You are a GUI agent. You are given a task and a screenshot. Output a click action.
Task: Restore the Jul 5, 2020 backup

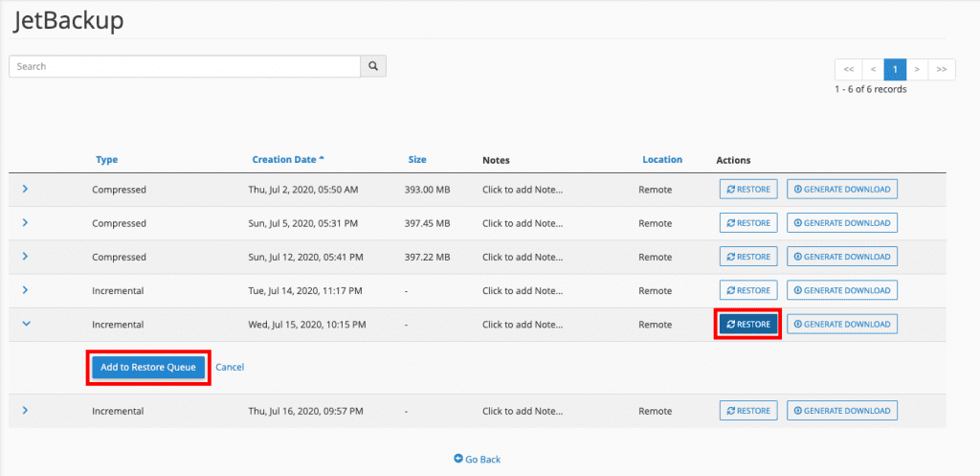click(x=748, y=222)
